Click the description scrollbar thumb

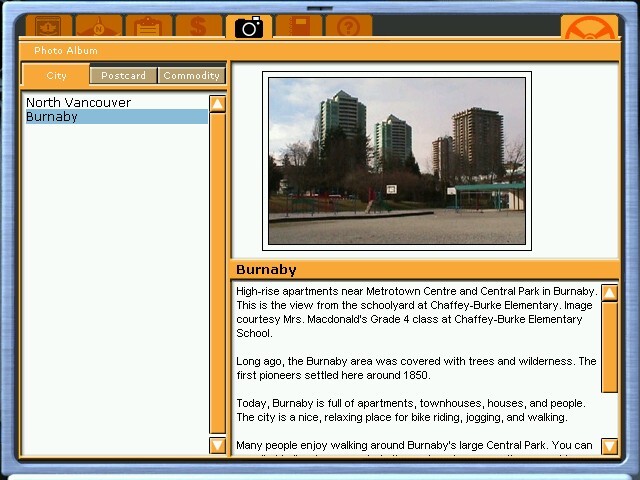point(609,347)
